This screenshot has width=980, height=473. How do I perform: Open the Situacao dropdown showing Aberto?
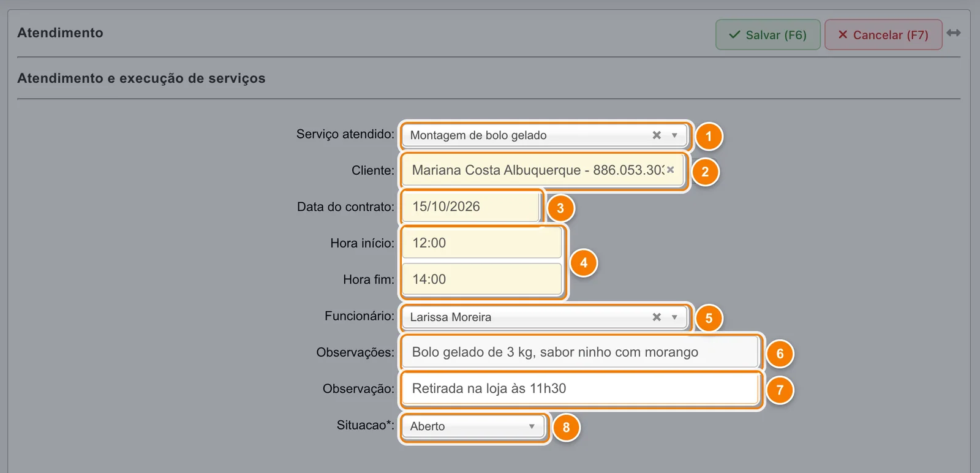pyautogui.click(x=473, y=426)
